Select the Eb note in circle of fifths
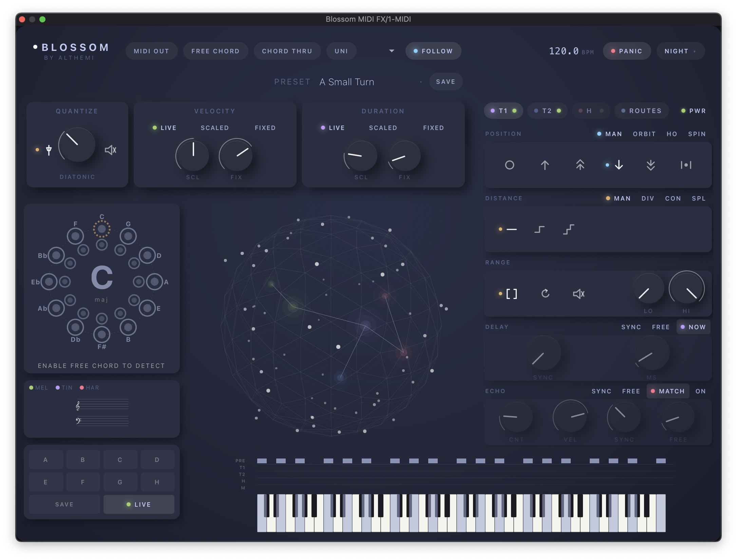Screen dimensions: 737x560 click(49, 282)
